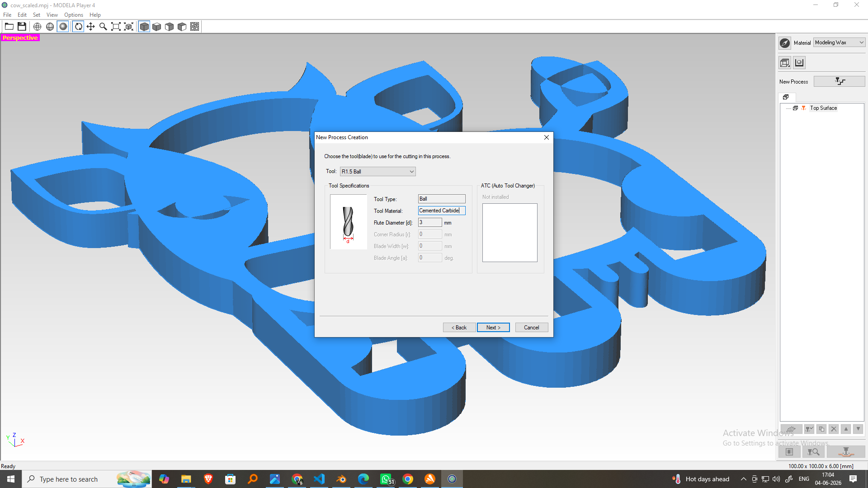The image size is (868, 488).
Task: Move process up with triangle arrow
Action: (x=846, y=429)
